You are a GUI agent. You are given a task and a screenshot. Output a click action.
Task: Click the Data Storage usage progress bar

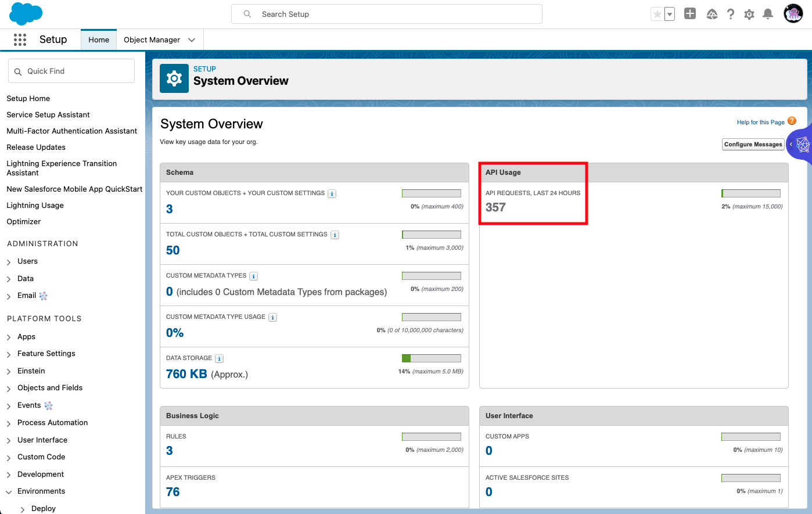pyautogui.click(x=431, y=358)
